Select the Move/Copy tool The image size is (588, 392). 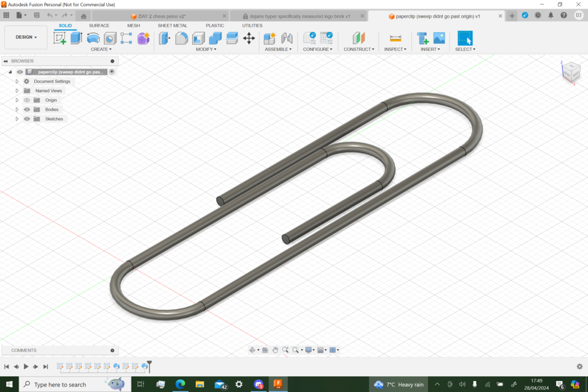pos(249,38)
